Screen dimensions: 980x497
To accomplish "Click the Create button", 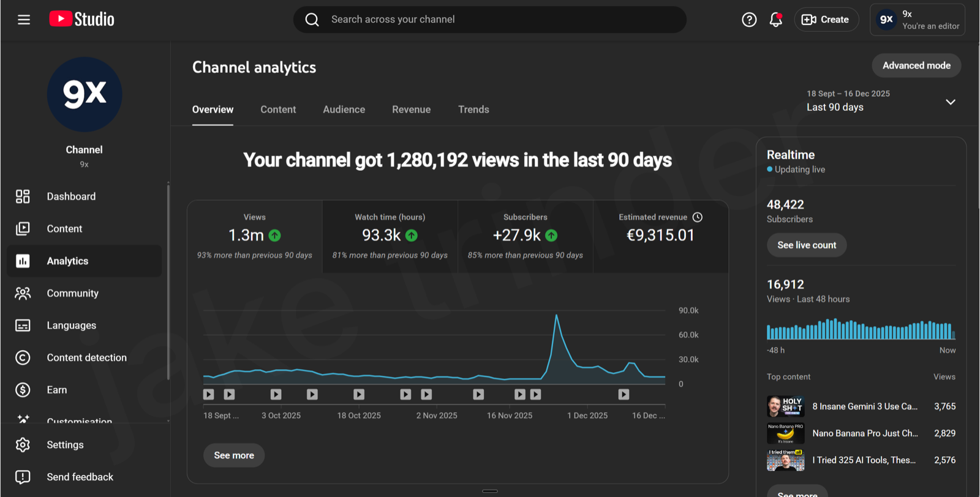I will [826, 20].
